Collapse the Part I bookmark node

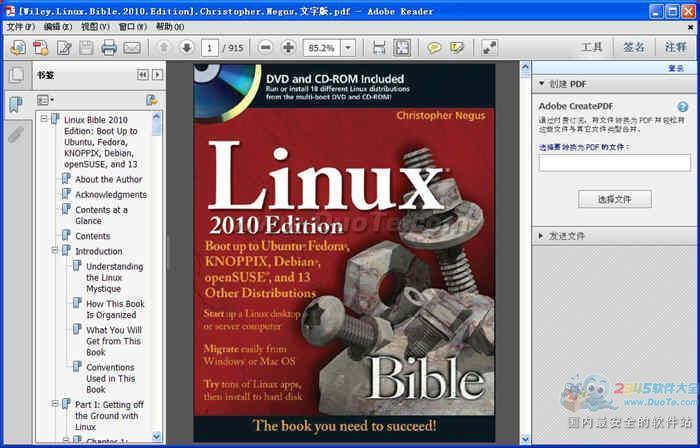55,404
